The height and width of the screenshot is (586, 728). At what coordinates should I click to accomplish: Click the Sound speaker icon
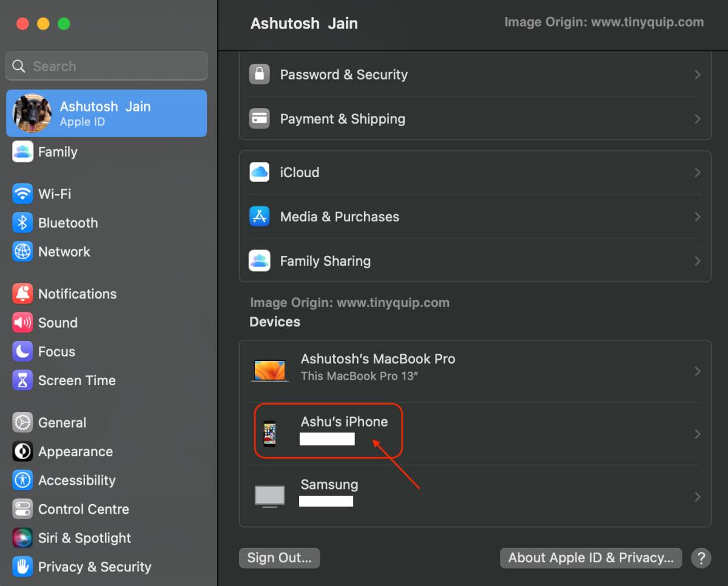point(22,323)
